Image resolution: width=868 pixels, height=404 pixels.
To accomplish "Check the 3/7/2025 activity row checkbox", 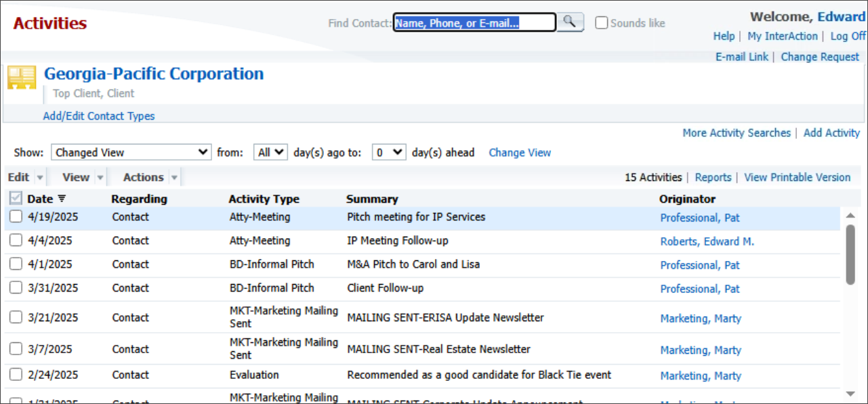I will click(x=16, y=349).
